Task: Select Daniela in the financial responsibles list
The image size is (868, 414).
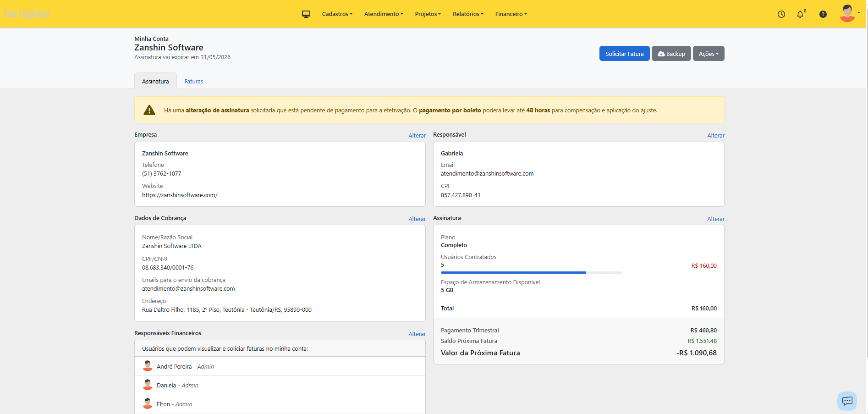Action: point(166,386)
